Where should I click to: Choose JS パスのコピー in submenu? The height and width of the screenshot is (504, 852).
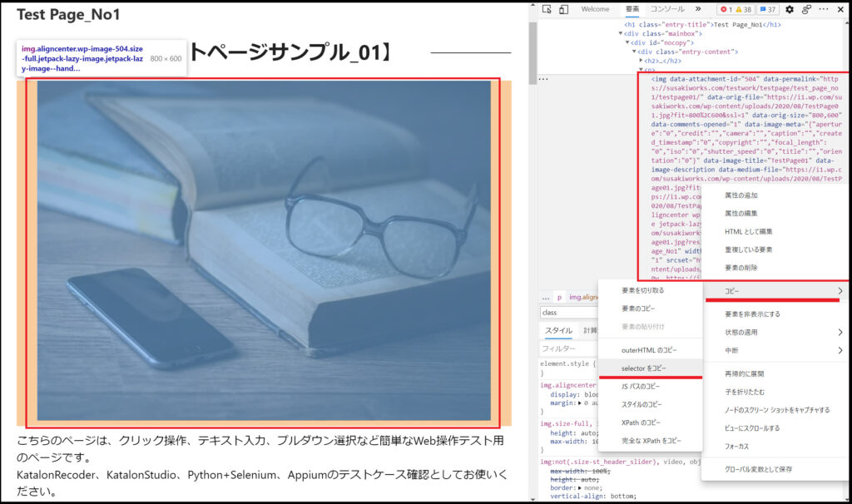(x=641, y=386)
